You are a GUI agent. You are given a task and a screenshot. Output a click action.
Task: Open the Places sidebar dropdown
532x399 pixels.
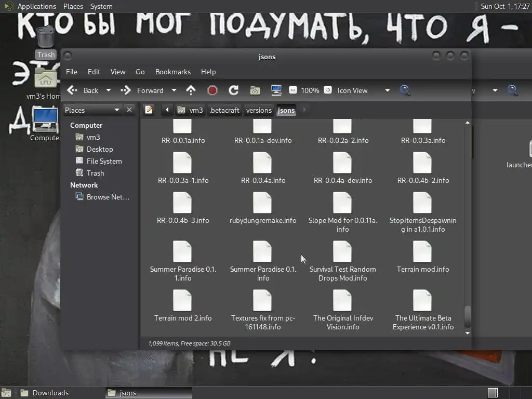(x=92, y=110)
